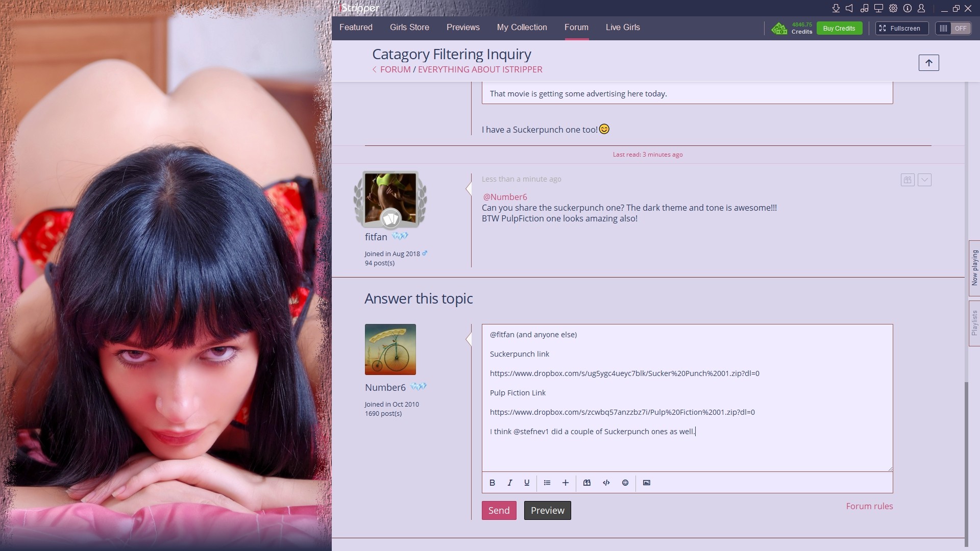The image size is (980, 551).
Task: Open the Forum rules link
Action: click(869, 506)
